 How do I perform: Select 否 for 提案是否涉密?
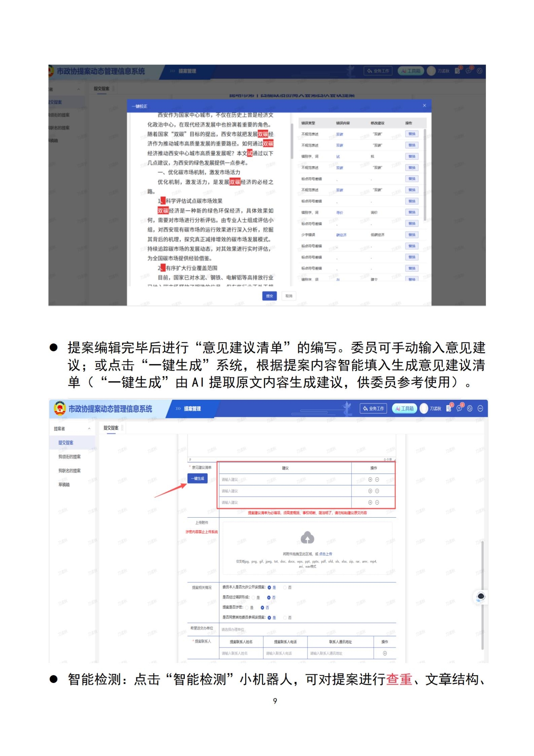click(x=262, y=607)
